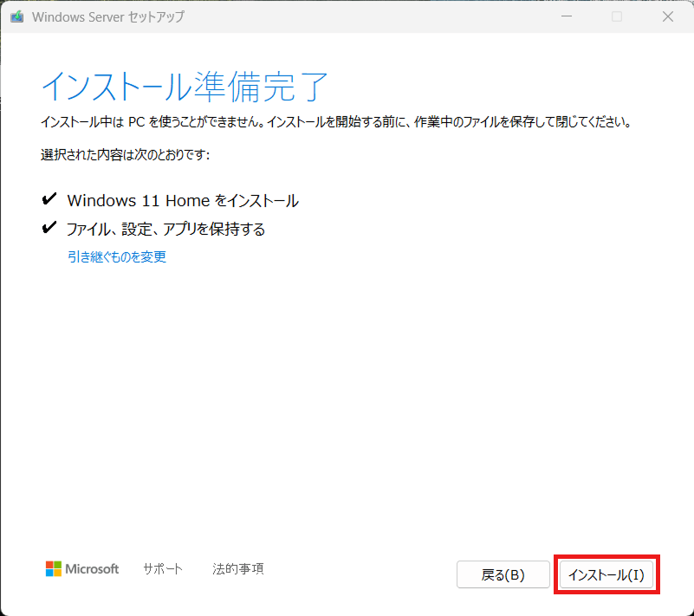694x616 pixels.
Task: Click the text '選択された内容は次のとおりです:'
Action: [x=126, y=155]
